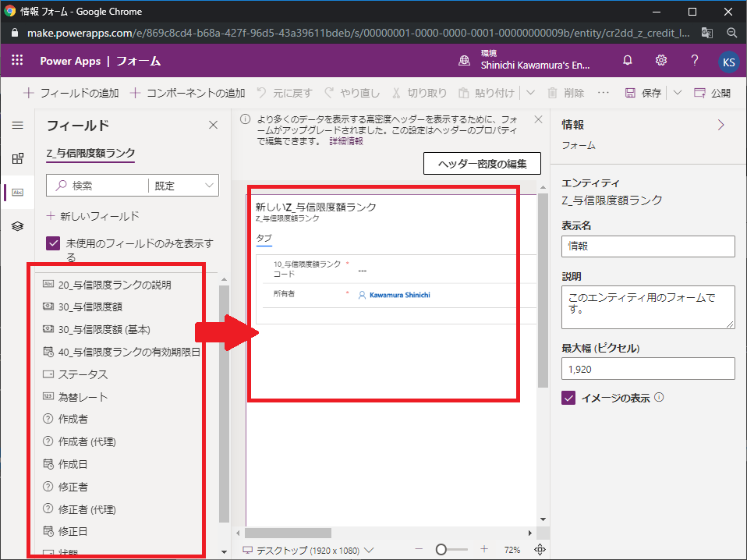Select field 40_与信限度ランクの有効期限日
Viewport: 747px width, 560px height.
click(121, 352)
